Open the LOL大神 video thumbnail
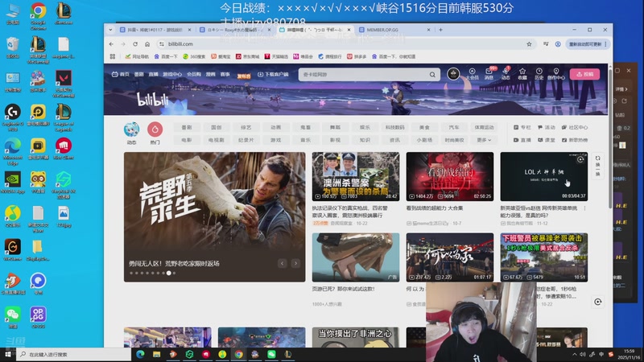644x362 pixels. pyautogui.click(x=544, y=176)
